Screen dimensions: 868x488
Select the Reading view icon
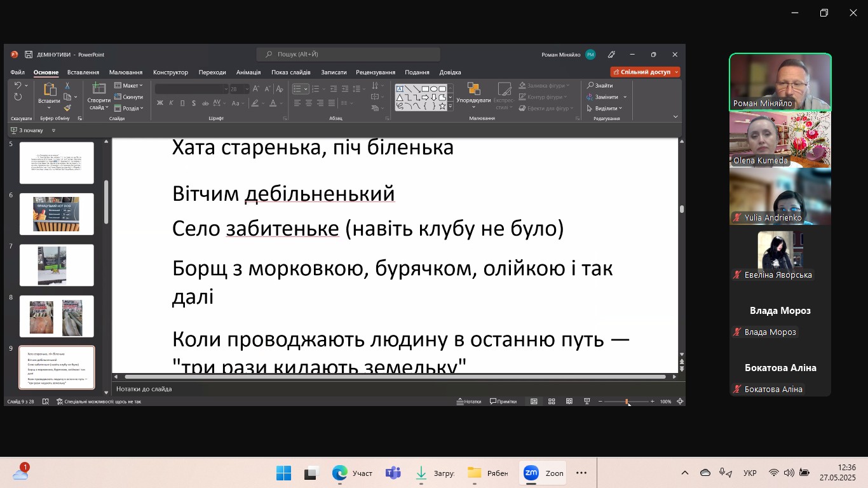coord(569,402)
